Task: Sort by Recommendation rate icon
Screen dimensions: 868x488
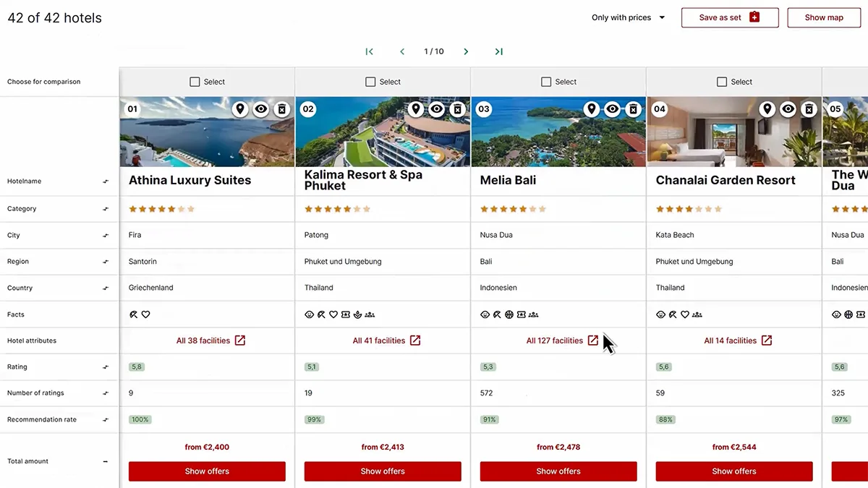Action: tap(106, 420)
